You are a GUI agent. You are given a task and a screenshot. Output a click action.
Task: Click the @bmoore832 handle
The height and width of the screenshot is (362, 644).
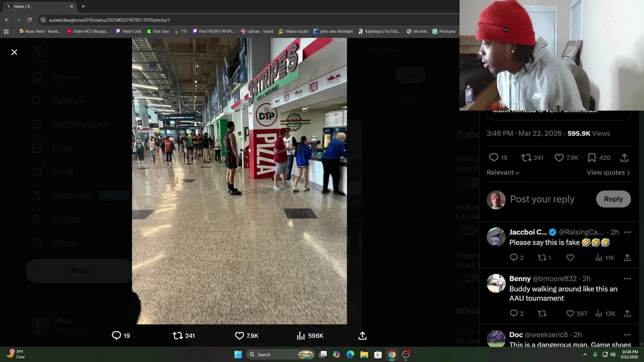click(x=554, y=279)
